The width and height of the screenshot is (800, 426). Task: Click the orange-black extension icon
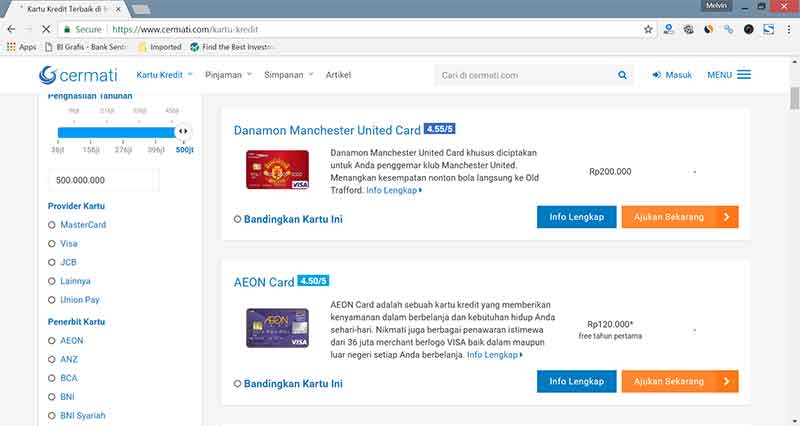708,30
